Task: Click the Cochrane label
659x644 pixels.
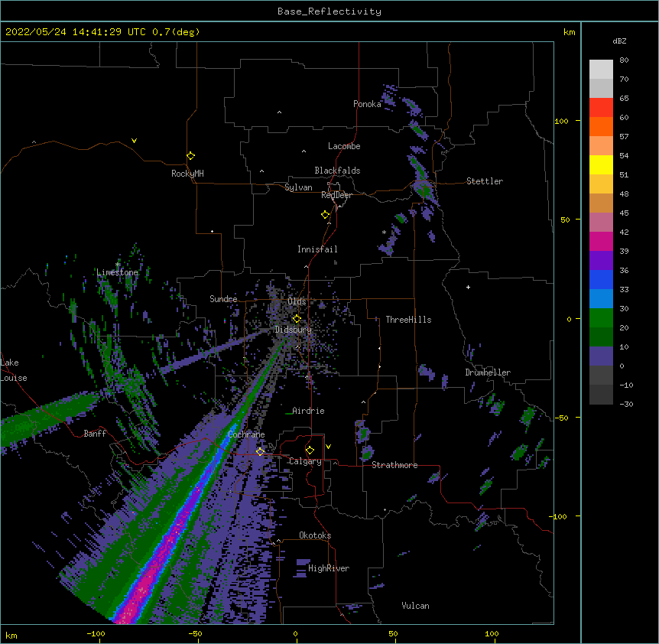Action: click(x=246, y=434)
